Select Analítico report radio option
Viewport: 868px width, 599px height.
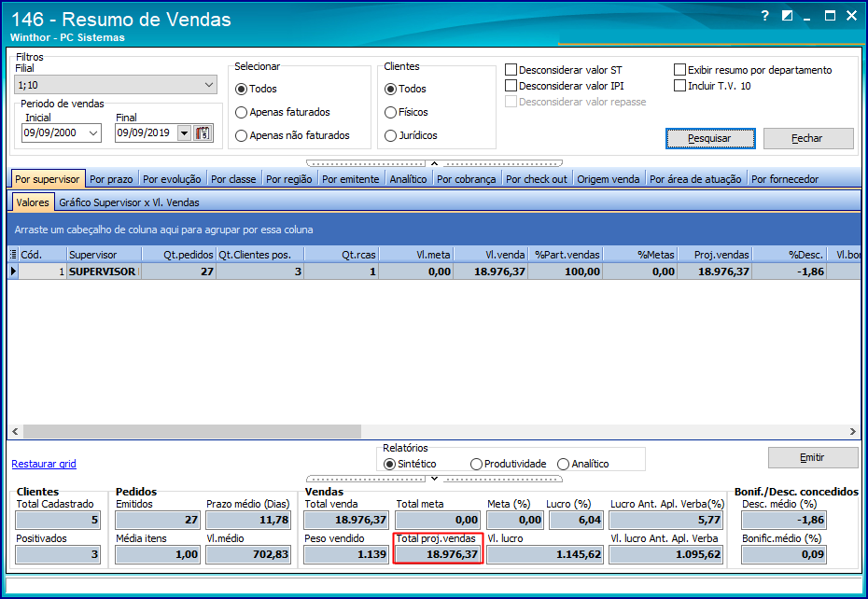(x=583, y=464)
